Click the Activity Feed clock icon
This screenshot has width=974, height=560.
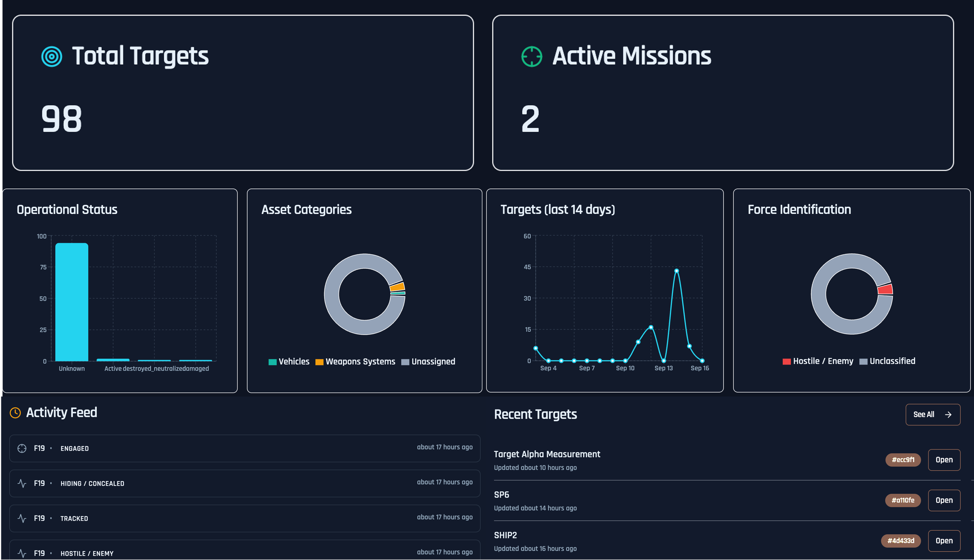click(x=15, y=413)
